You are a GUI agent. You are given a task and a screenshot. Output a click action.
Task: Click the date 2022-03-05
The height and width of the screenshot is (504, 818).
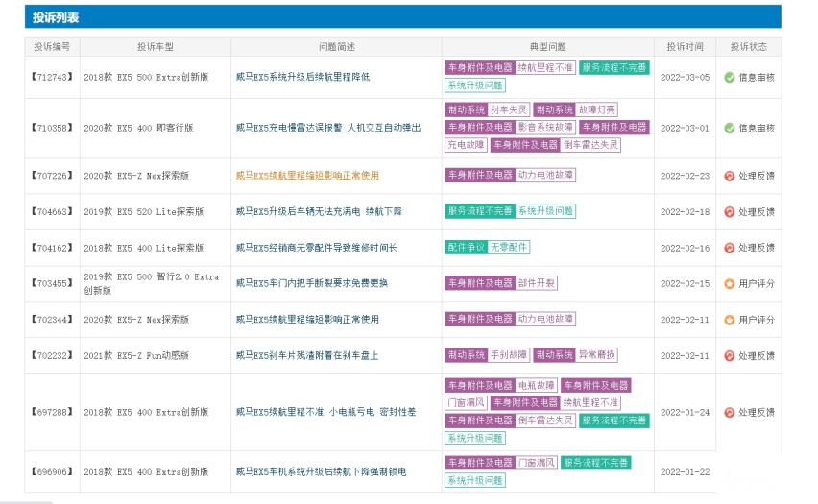(685, 77)
